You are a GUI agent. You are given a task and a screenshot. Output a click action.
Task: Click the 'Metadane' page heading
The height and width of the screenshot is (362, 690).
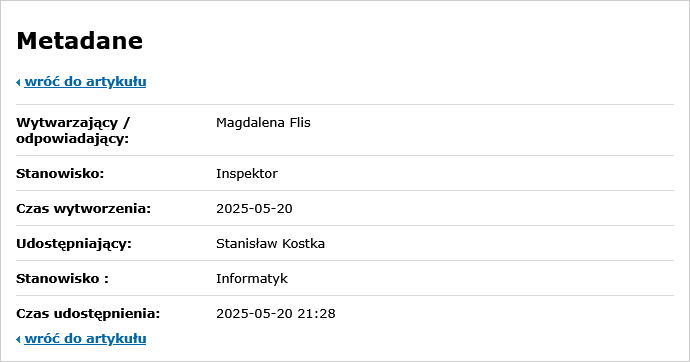80,41
